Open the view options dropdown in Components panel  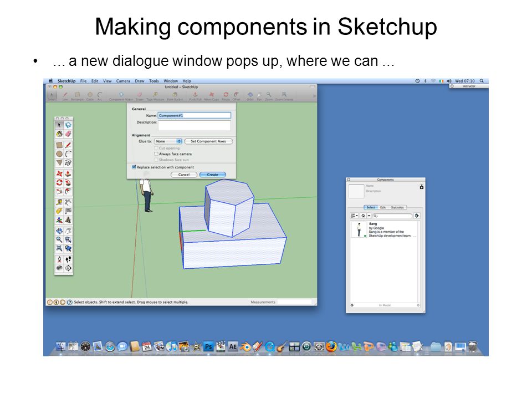354,216
